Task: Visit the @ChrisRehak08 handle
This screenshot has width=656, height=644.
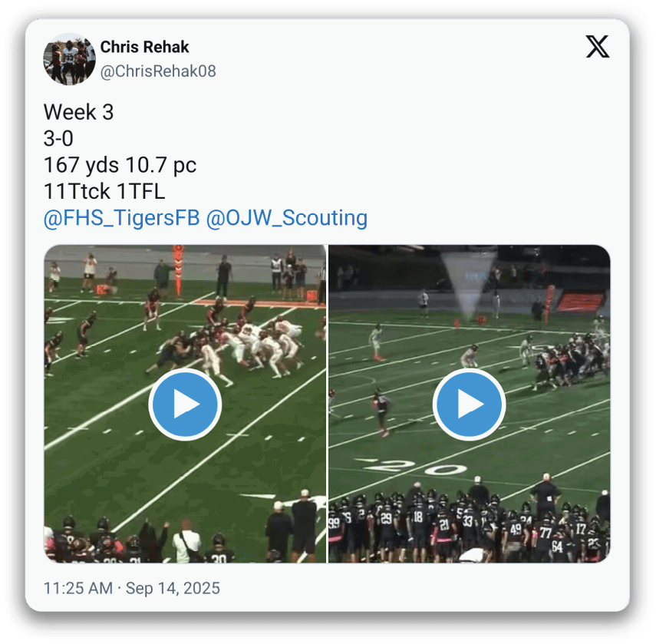Action: 158,71
